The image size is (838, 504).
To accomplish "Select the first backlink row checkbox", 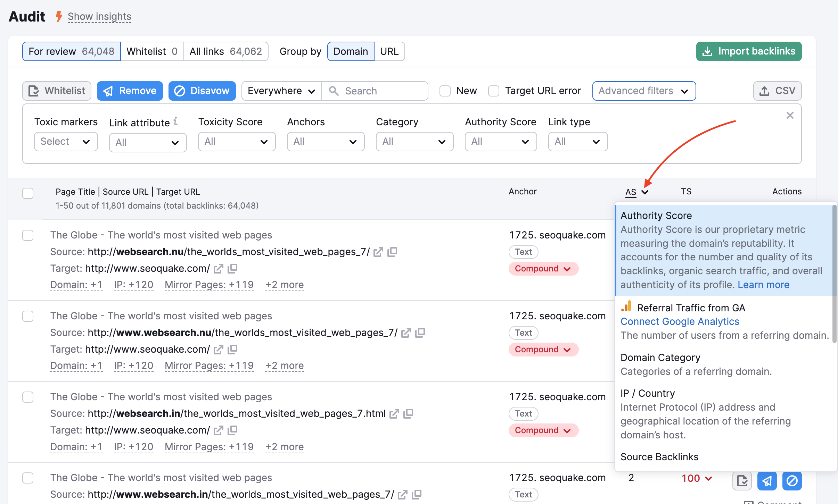I will pos(28,235).
